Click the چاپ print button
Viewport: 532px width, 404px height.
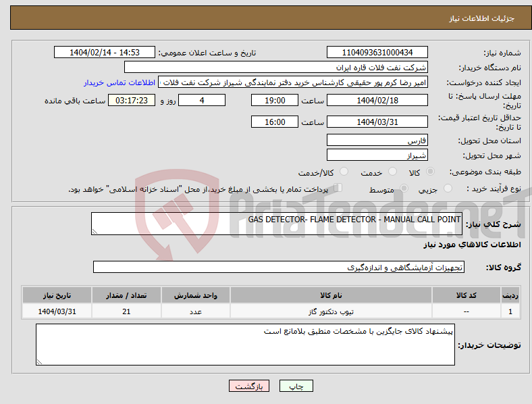click(x=296, y=386)
